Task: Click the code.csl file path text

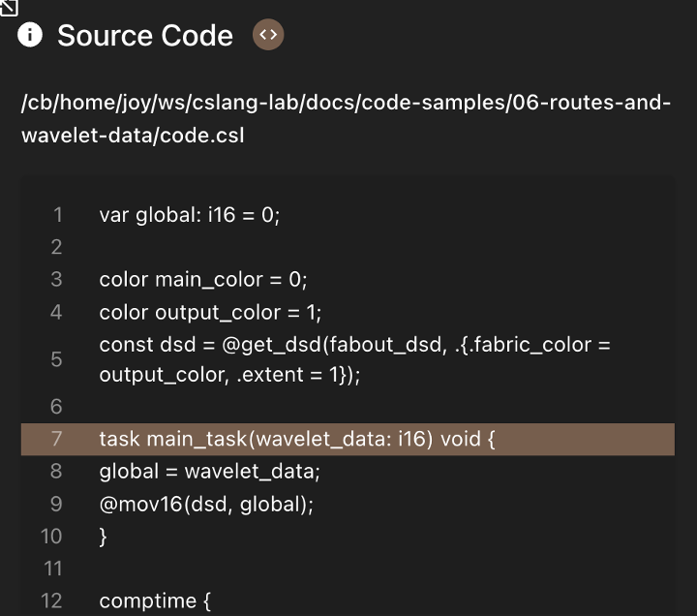Action: click(346, 119)
